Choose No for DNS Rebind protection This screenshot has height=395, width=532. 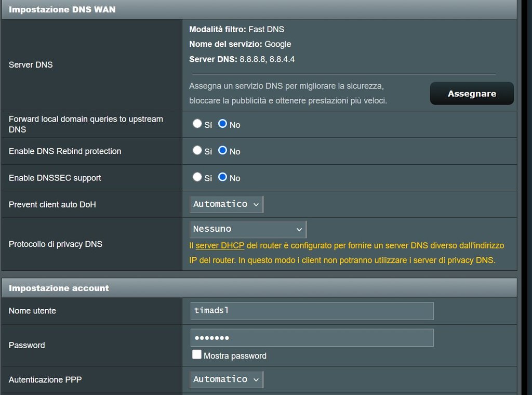[x=223, y=150]
